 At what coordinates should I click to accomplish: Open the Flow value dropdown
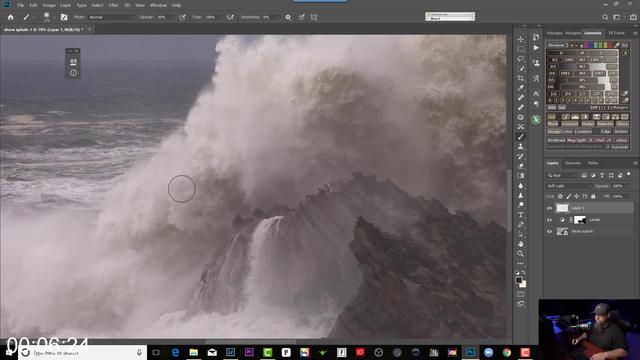[x=220, y=17]
